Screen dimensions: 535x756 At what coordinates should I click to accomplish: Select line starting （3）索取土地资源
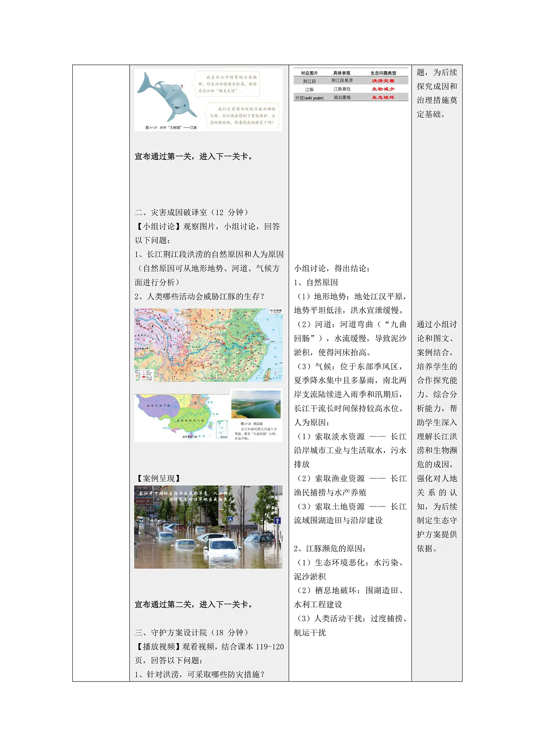click(x=350, y=507)
